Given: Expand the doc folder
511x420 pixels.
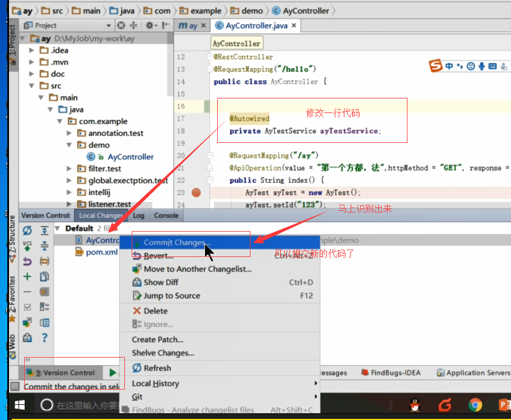Looking at the screenshot, I should 32,74.
